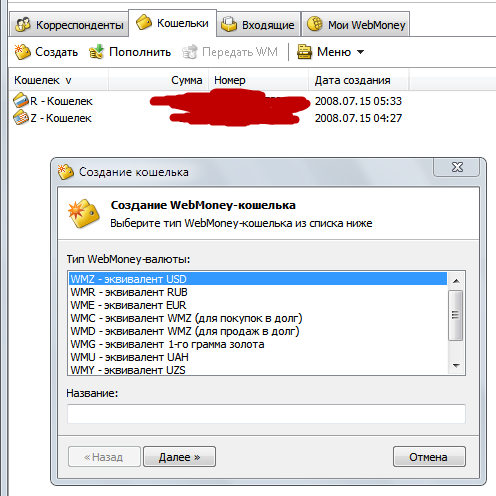Sort by the Кошелек column header

pos(58,80)
